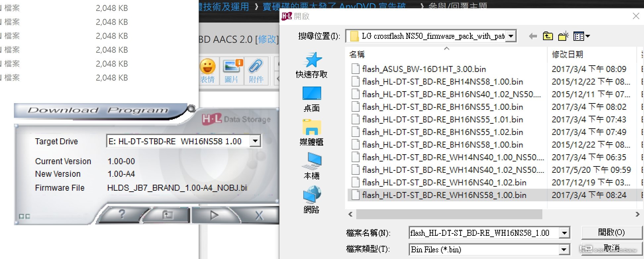The image size is (644, 259).
Task: Go back using the dialog's back arrow
Action: [533, 36]
